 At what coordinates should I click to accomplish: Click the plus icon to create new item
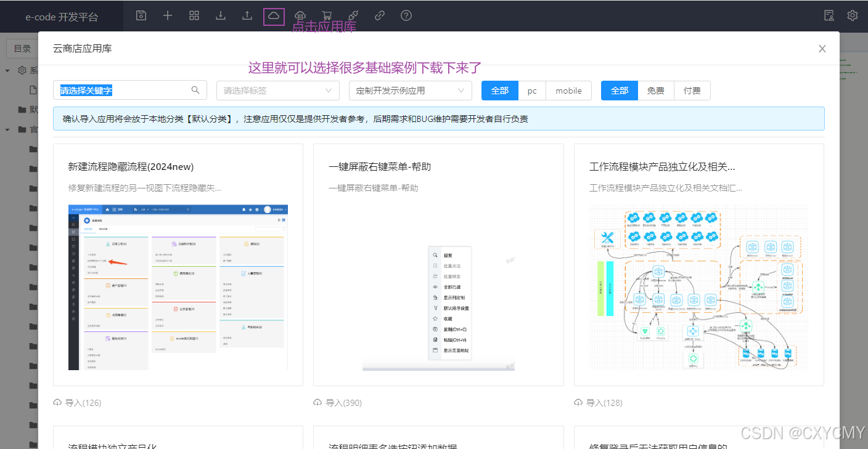pyautogui.click(x=167, y=15)
